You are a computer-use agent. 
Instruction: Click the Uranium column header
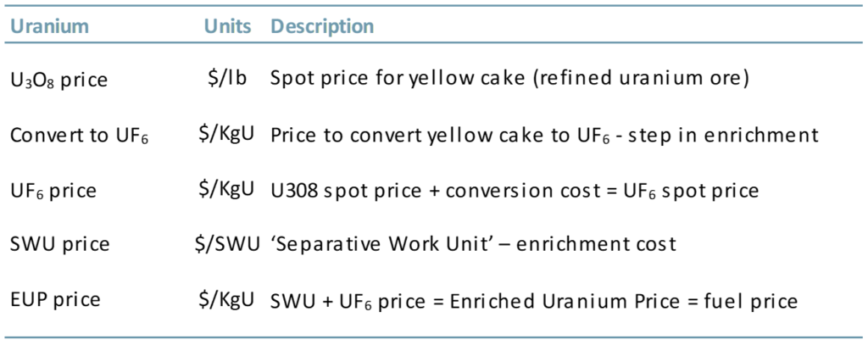(49, 26)
